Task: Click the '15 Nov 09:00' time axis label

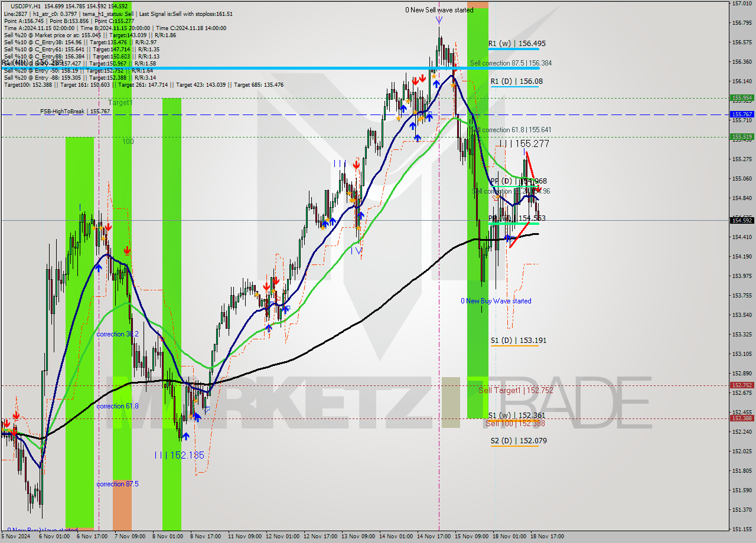Action: coord(471,537)
